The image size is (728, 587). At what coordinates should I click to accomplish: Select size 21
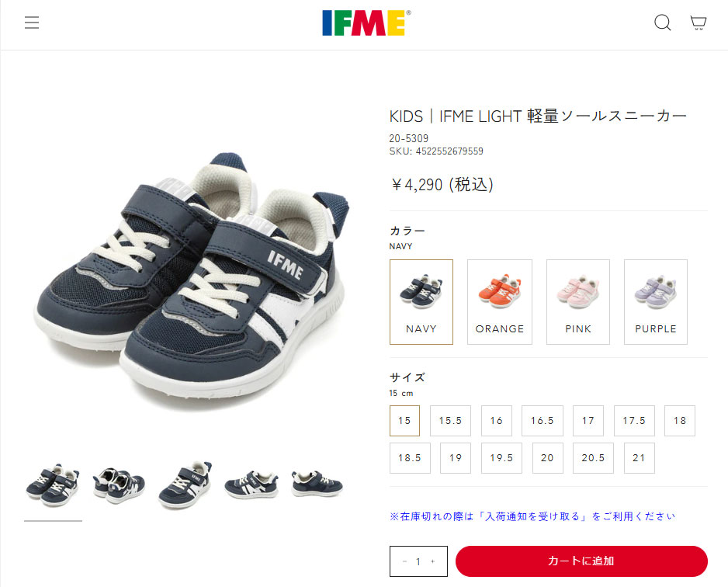click(640, 458)
